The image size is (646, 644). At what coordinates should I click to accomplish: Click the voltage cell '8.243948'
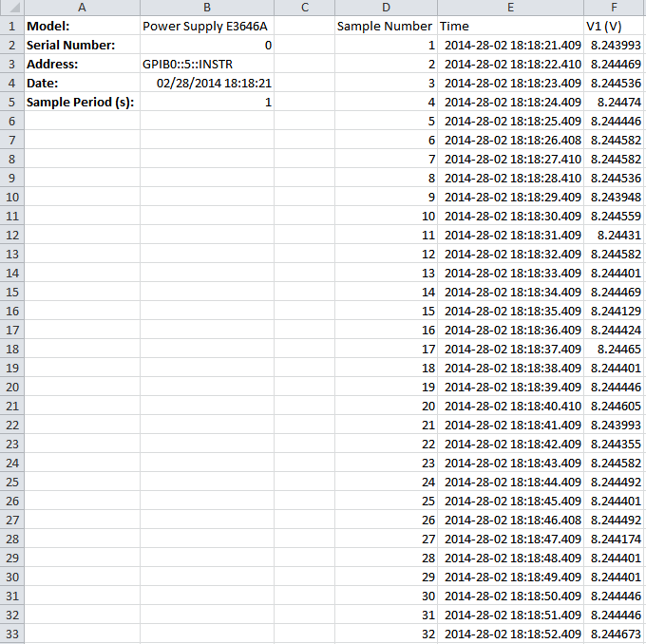(x=615, y=197)
